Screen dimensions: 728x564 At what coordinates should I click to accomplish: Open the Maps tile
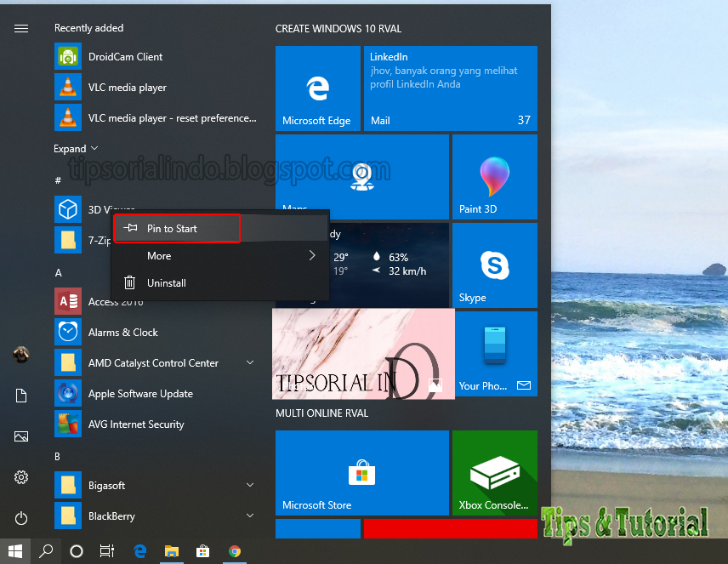coord(362,177)
